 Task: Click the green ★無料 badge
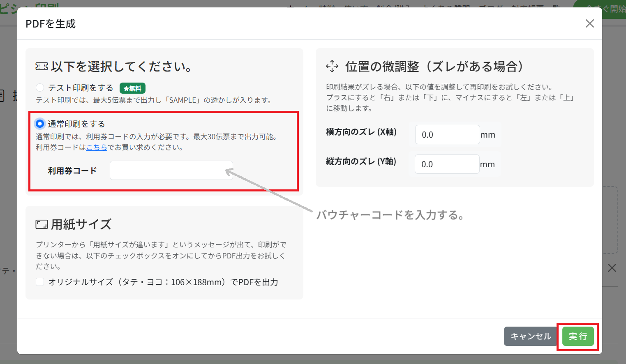pyautogui.click(x=132, y=88)
